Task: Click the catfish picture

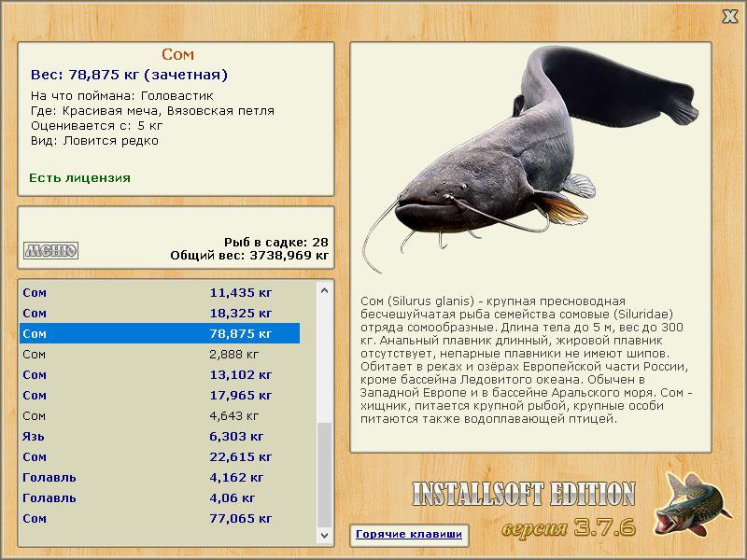Action: [x=529, y=160]
